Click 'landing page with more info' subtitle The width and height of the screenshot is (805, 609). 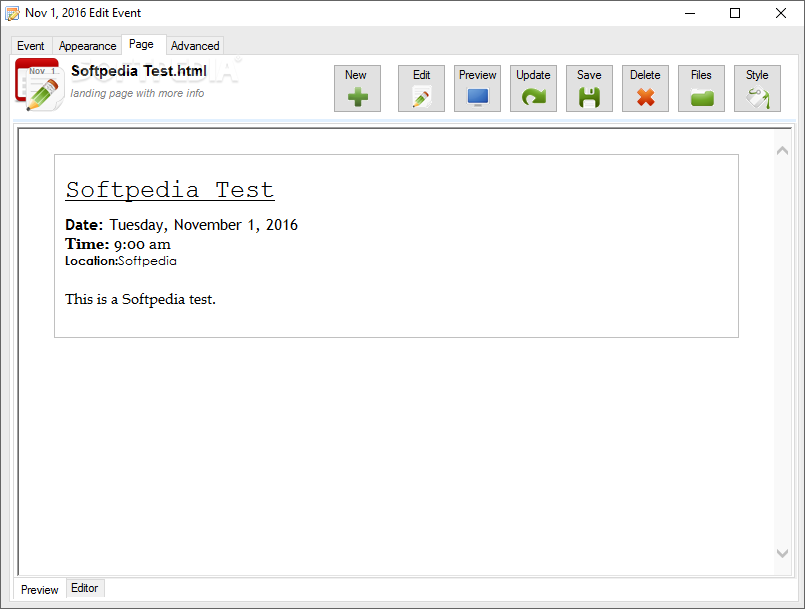[x=137, y=93]
